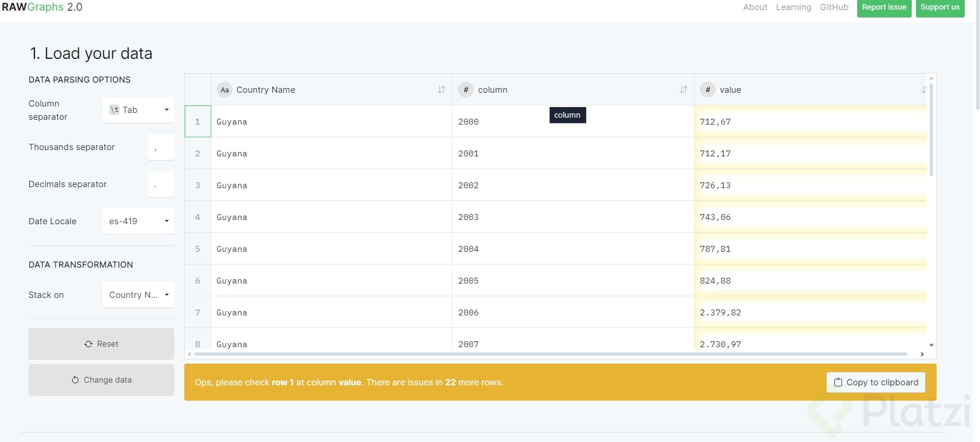The image size is (980, 442).
Task: Edit the Decimals separator field
Action: 161,184
